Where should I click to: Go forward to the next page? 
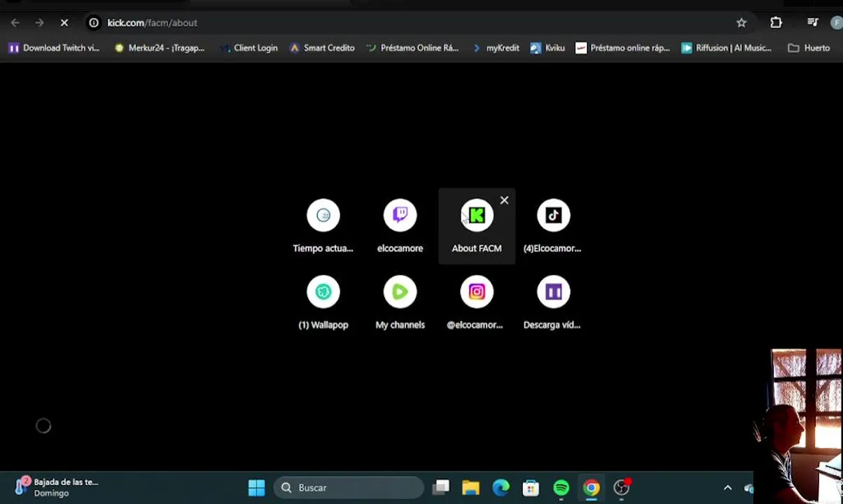[x=39, y=23]
